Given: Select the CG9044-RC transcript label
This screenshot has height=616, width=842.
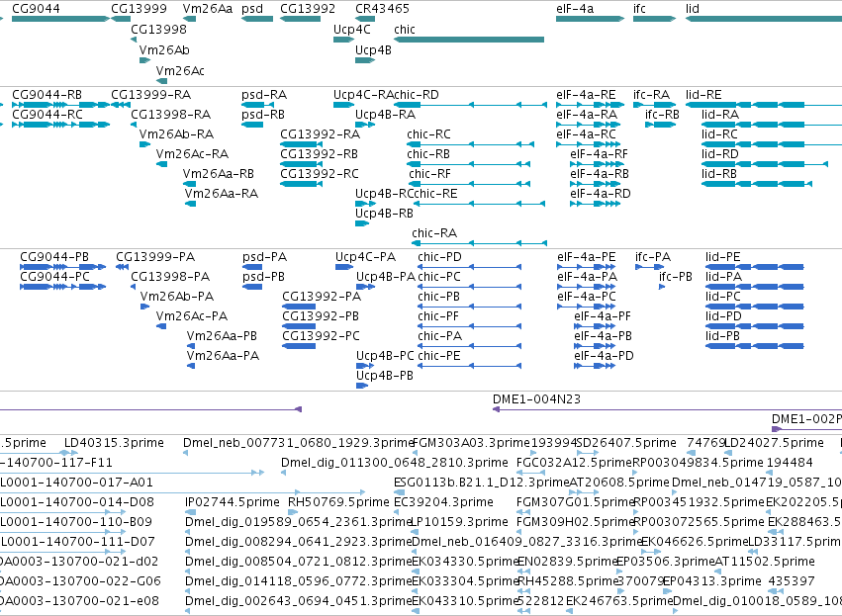Looking at the screenshot, I should (47, 115).
